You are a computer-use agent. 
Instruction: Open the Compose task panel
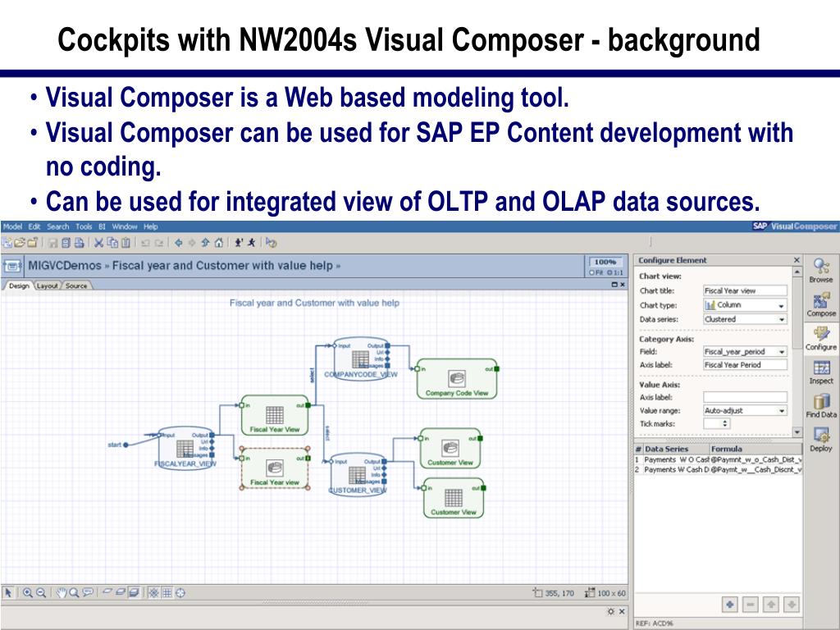(x=820, y=304)
